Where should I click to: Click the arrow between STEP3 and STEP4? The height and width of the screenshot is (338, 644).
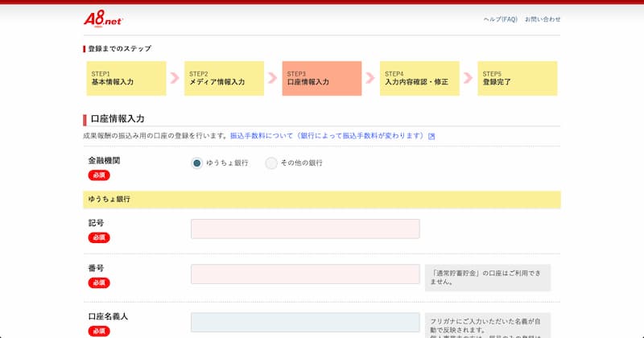370,77
